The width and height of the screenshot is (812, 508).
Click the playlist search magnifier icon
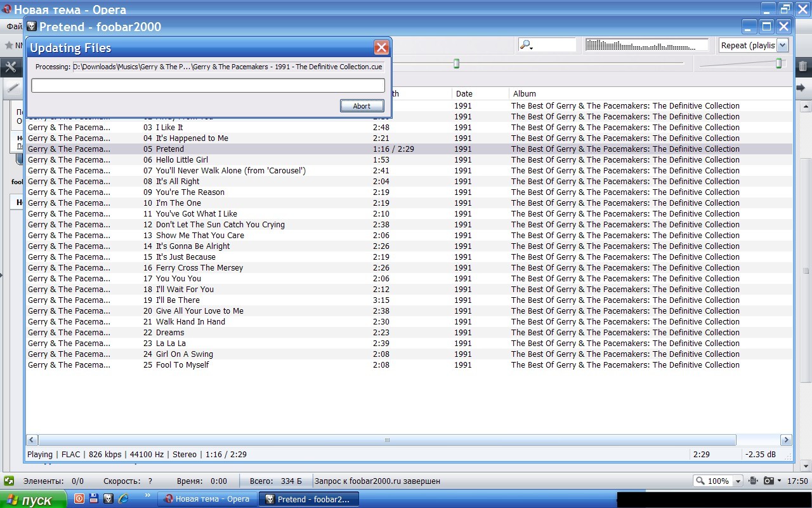(525, 45)
